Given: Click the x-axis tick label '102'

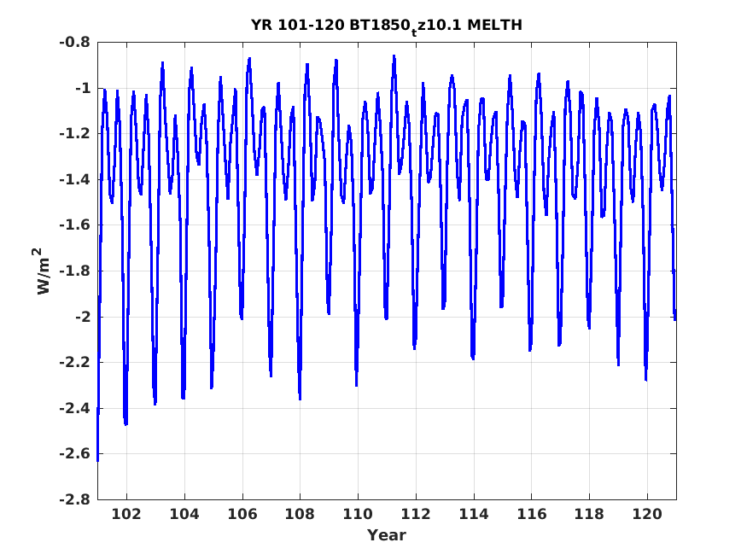Looking at the screenshot, I should (x=126, y=514).
